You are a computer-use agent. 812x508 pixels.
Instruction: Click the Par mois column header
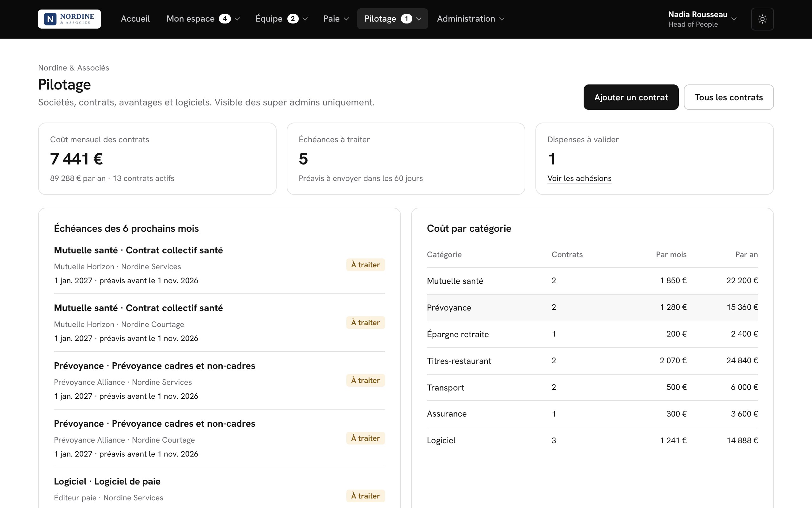pos(671,254)
